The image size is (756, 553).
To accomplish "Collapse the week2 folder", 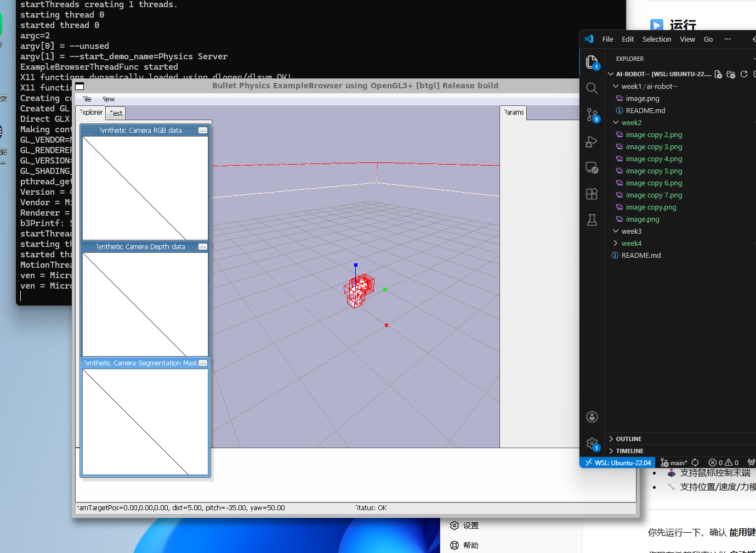I will (616, 123).
